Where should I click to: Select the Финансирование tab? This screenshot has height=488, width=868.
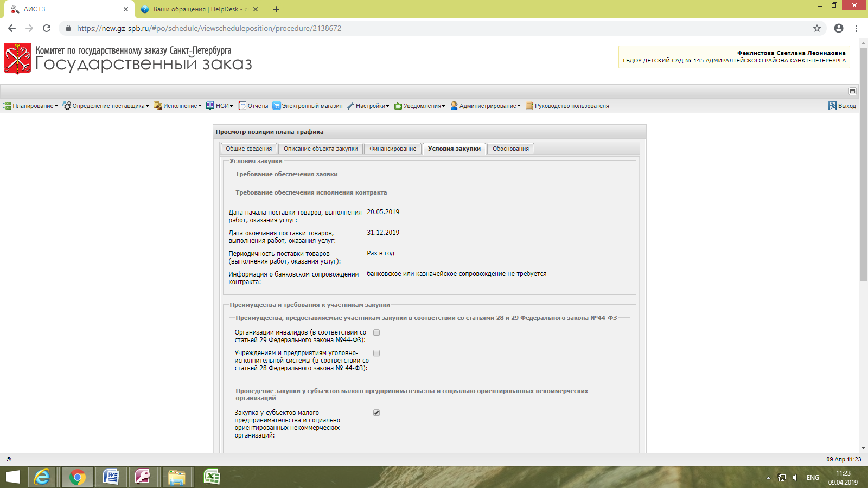click(393, 149)
